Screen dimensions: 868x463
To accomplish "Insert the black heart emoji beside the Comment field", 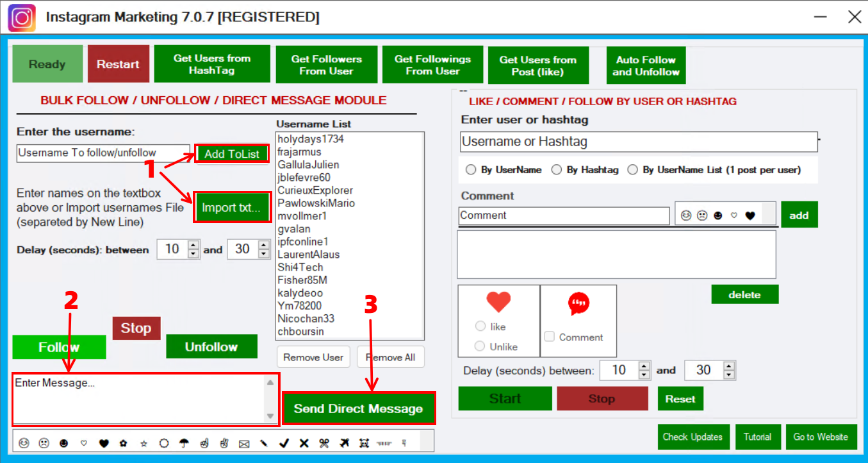I will click(750, 215).
